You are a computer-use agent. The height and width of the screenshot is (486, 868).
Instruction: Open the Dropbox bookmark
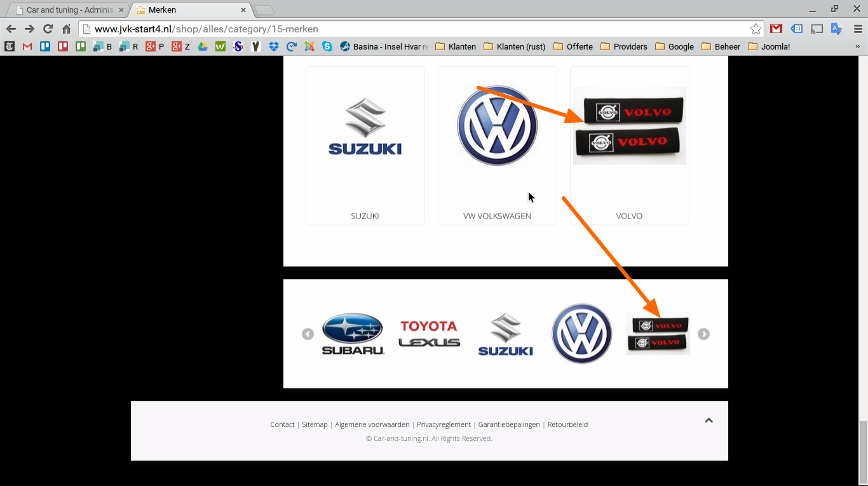[x=274, y=46]
